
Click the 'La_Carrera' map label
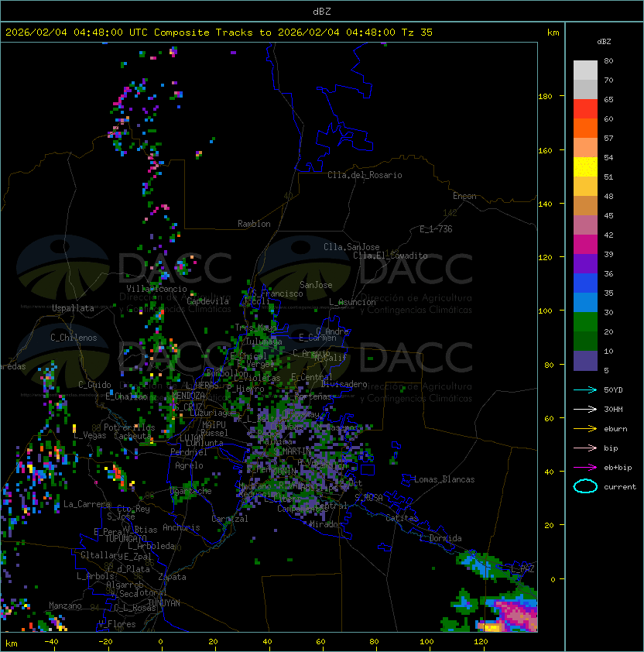[87, 504]
